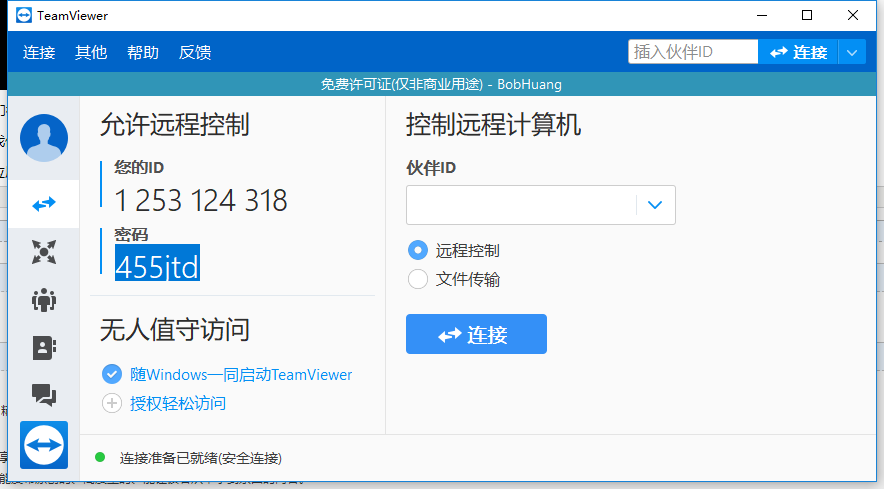Screen dimensions: 884x489
Task: Open the Computers & Contacts sidebar icon
Action: coord(44,348)
